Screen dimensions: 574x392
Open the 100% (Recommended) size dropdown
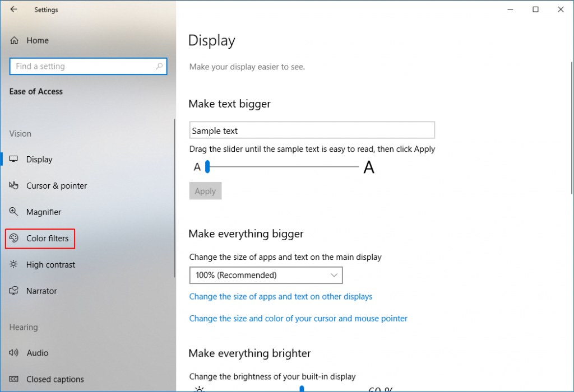click(266, 275)
